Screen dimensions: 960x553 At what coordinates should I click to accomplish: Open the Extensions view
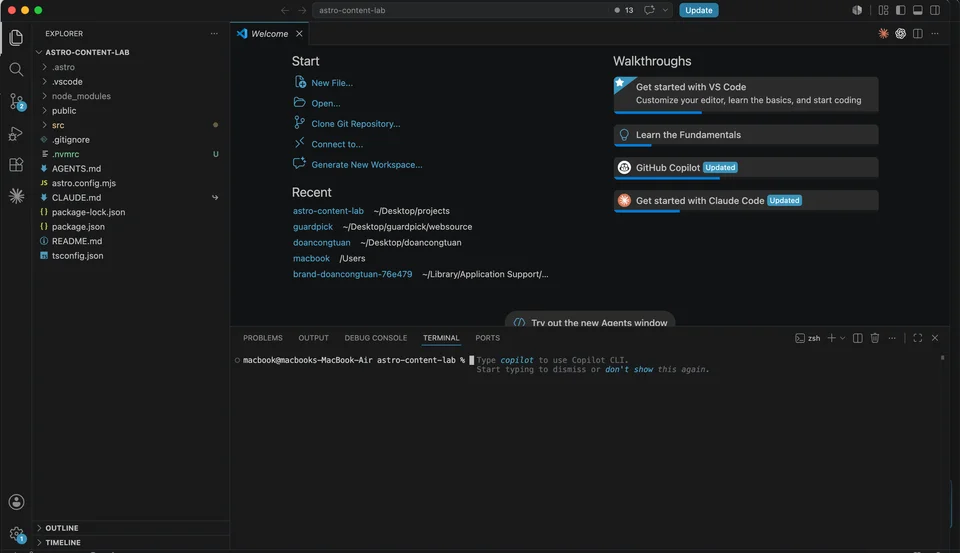coord(16,164)
